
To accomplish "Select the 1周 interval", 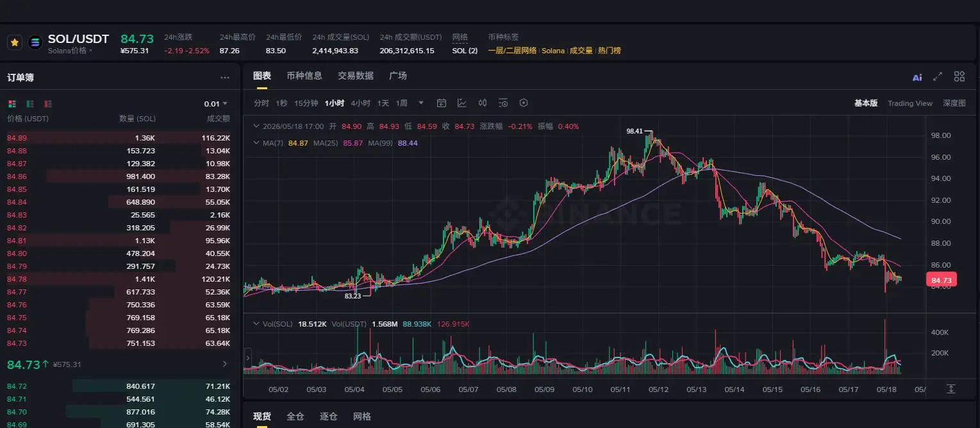I will [x=402, y=103].
